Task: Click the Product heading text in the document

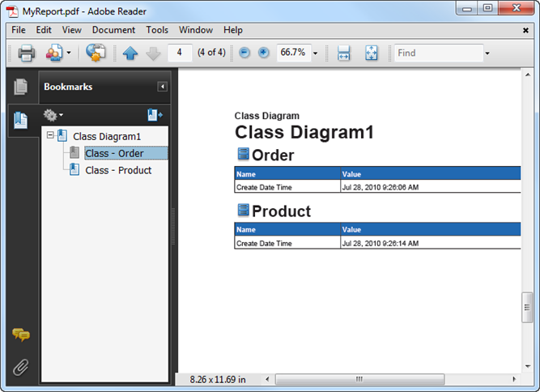Action: 282,211
